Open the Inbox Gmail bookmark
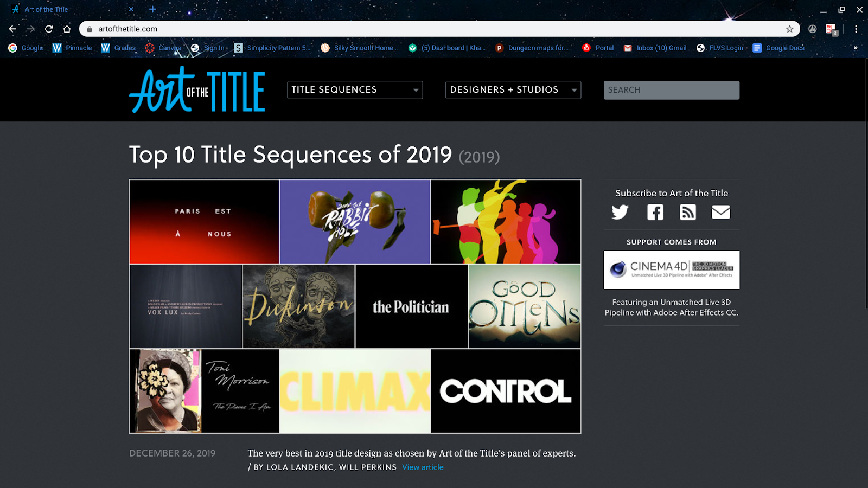 (x=655, y=48)
